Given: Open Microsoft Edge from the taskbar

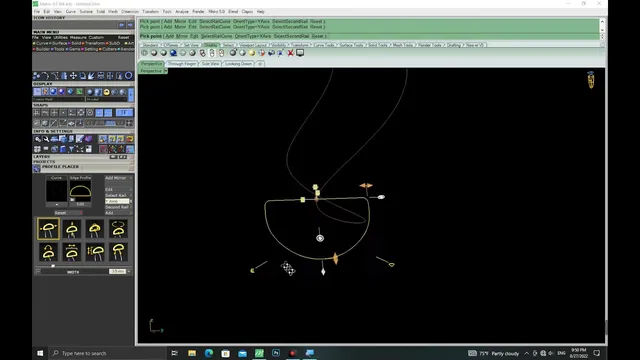Looking at the screenshot, I should (209, 353).
